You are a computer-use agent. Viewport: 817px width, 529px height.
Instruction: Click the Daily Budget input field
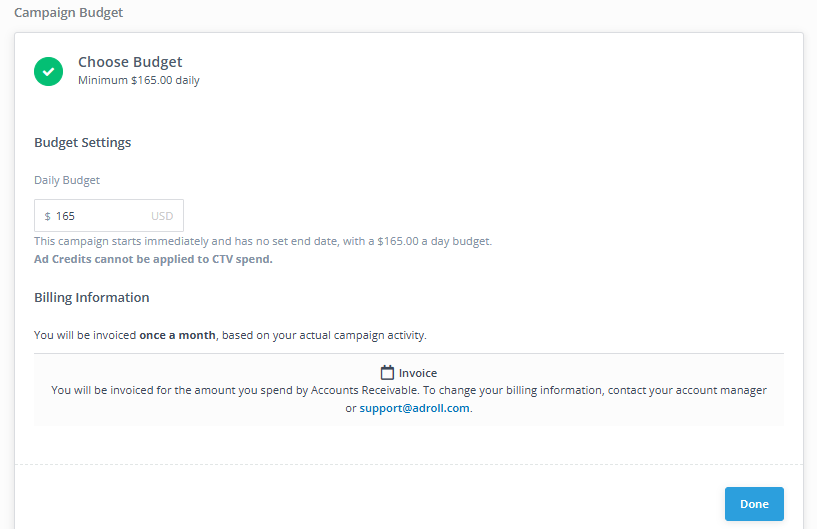point(100,216)
